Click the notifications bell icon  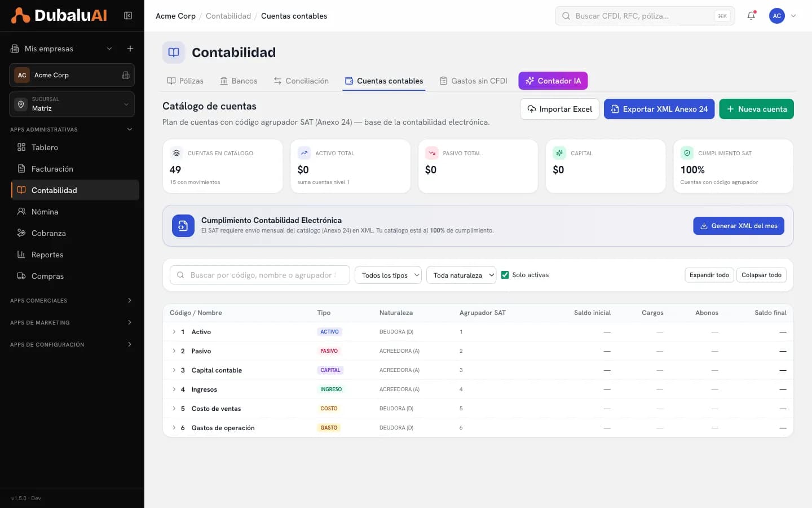coord(751,16)
